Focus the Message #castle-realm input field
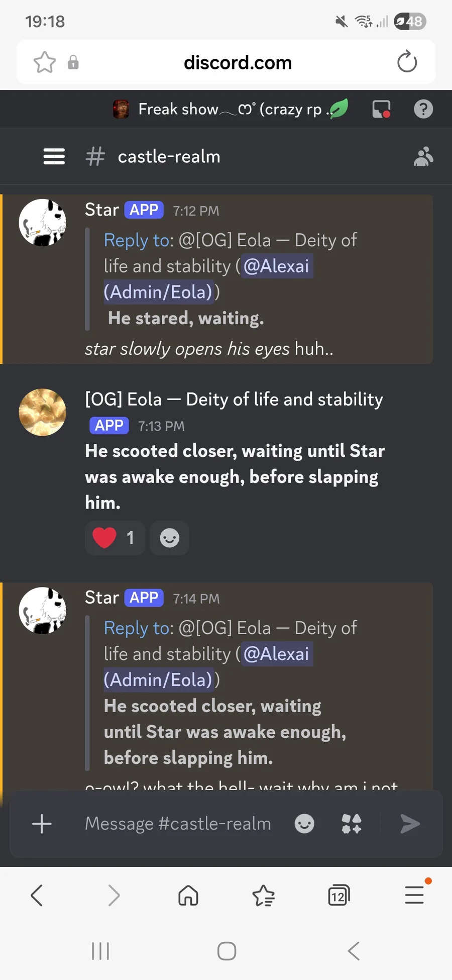452x980 pixels. point(178,824)
